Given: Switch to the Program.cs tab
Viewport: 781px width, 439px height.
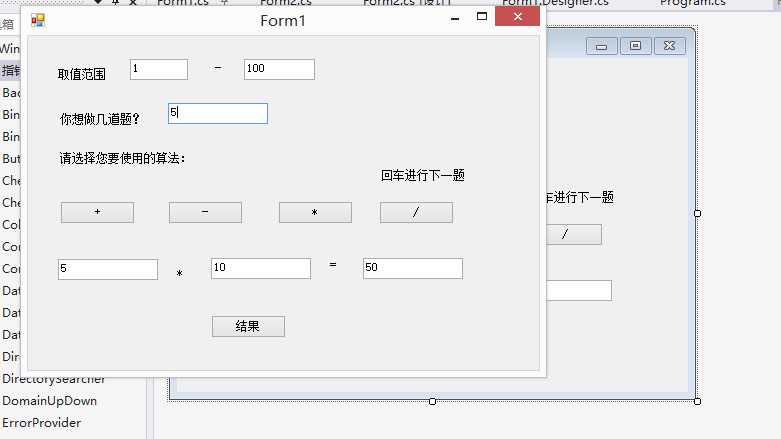Looking at the screenshot, I should coord(693,3).
